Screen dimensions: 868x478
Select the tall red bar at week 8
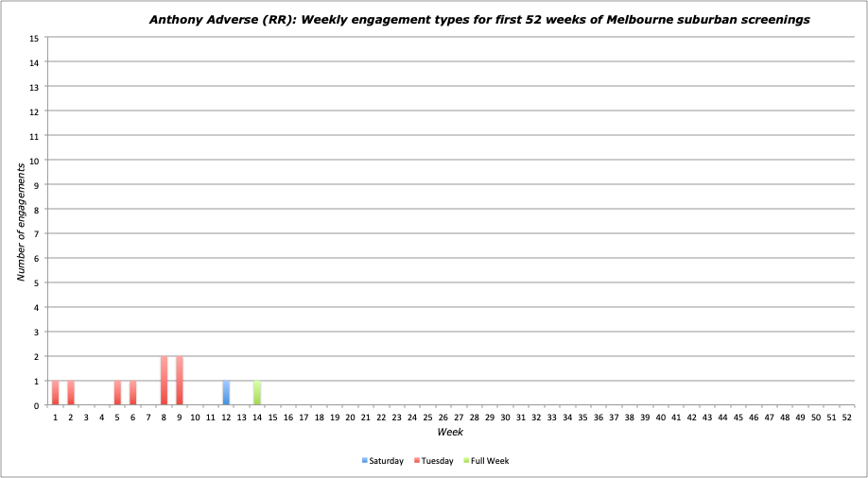point(165,381)
